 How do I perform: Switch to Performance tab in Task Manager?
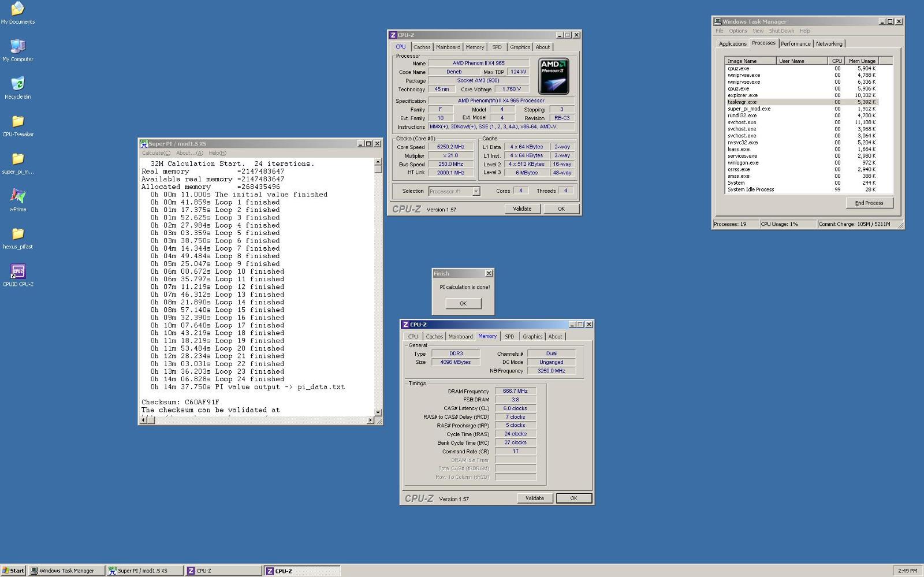pos(796,44)
